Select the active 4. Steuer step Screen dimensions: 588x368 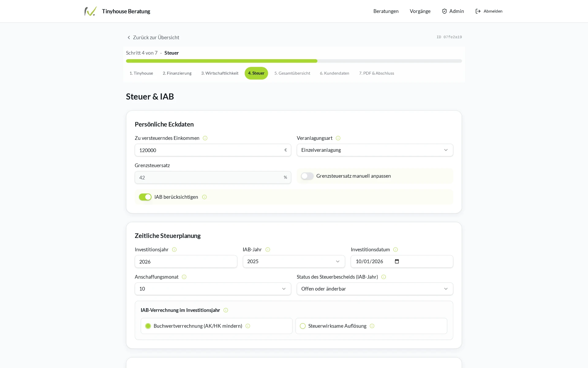pos(256,73)
